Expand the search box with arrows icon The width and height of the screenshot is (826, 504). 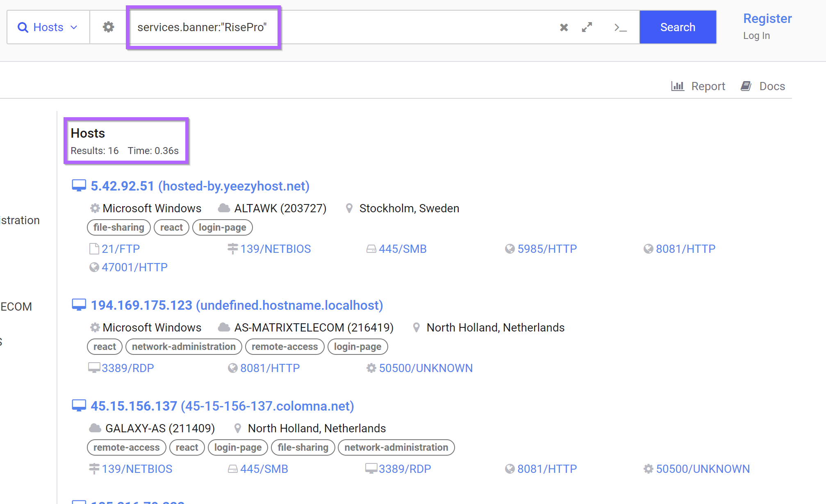[x=587, y=27]
